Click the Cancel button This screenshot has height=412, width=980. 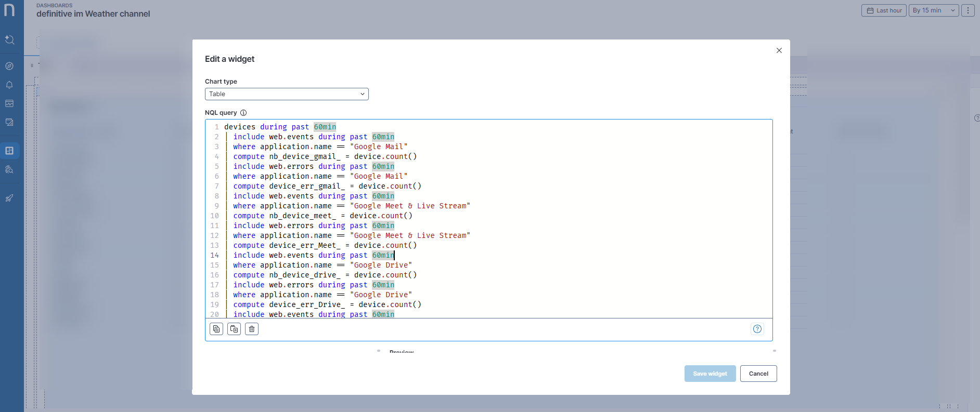758,374
